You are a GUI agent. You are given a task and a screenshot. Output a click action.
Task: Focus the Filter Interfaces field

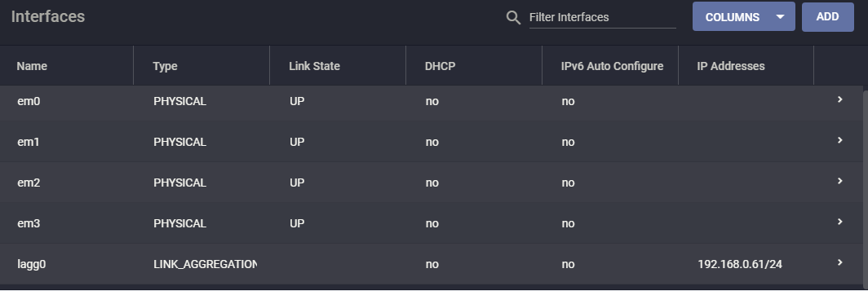point(602,17)
